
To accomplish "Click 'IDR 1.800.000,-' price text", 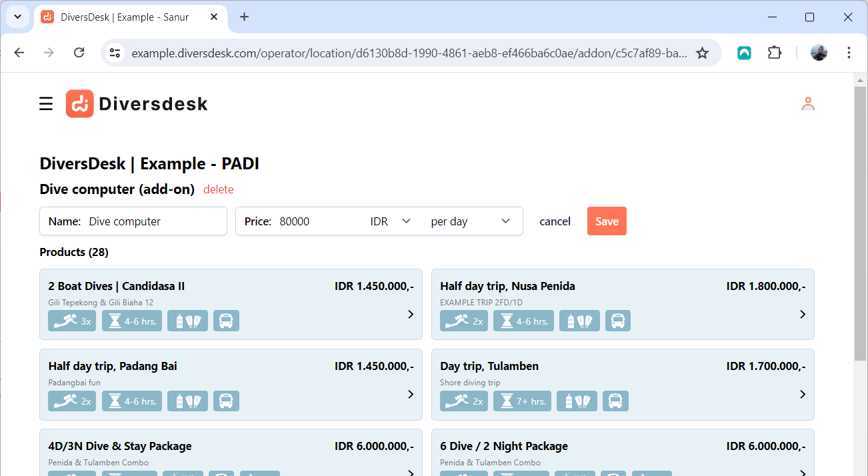I will 765,286.
